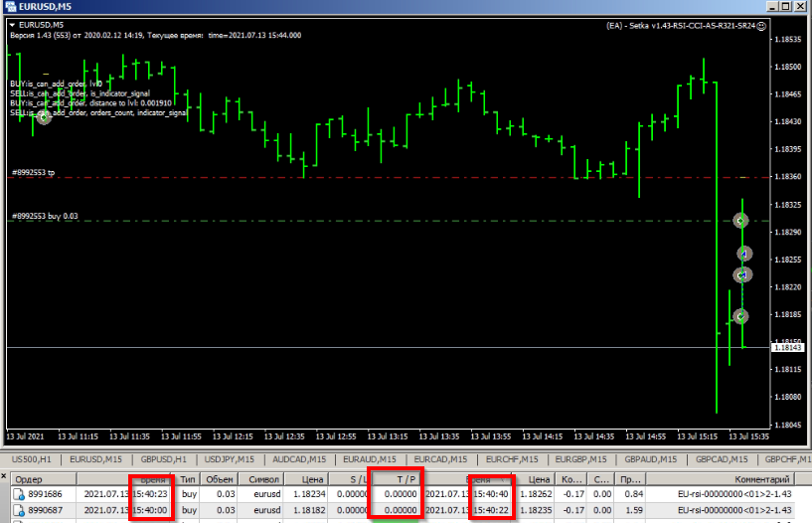812x523 pixels.
Task: Click the '13 Jul 15:35' time axis label
Action: coord(748,436)
